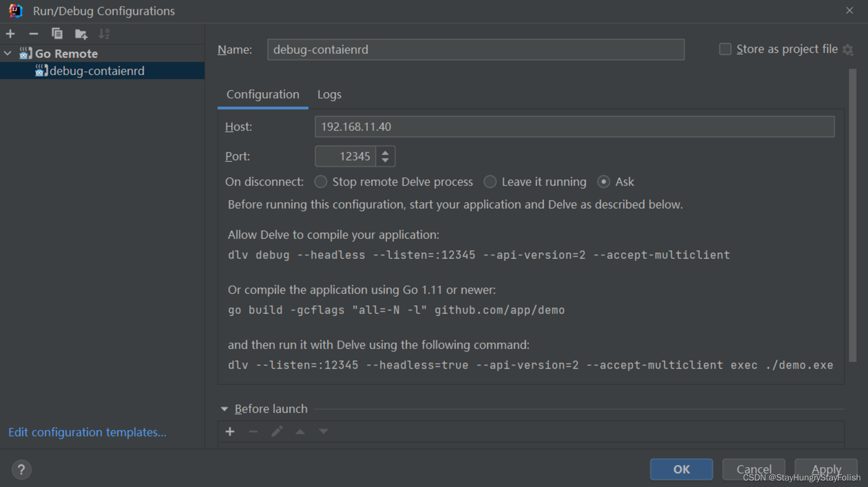
Task: Switch to the Configuration tab
Action: [x=263, y=95]
